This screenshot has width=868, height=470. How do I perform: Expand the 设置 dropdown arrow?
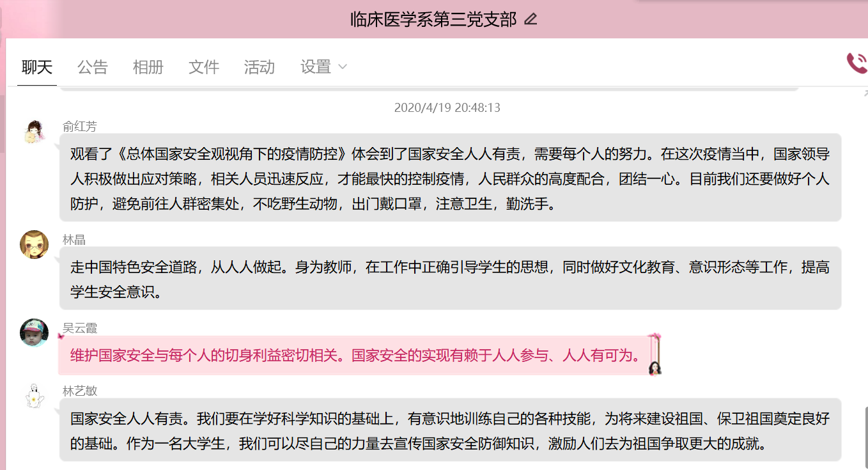pyautogui.click(x=342, y=67)
